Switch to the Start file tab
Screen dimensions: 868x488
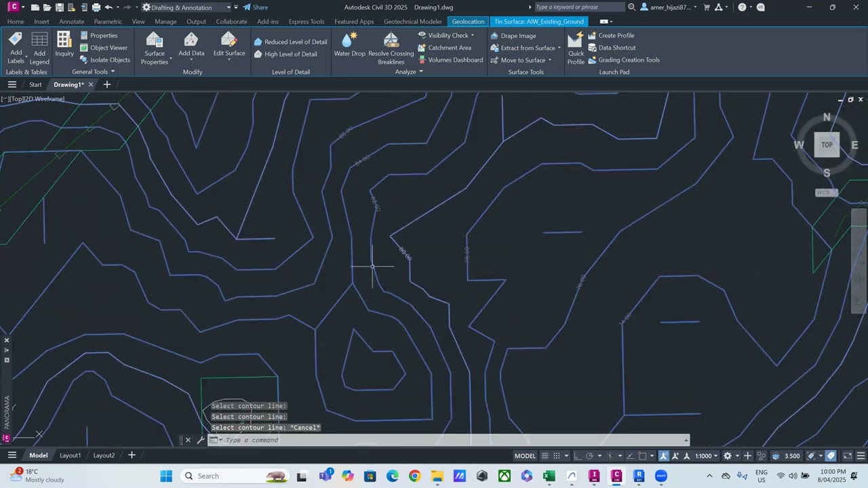tap(35, 85)
